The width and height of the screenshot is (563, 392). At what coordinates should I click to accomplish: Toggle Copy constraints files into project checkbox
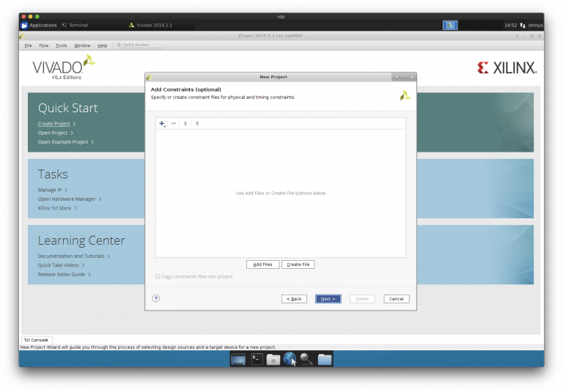point(158,276)
